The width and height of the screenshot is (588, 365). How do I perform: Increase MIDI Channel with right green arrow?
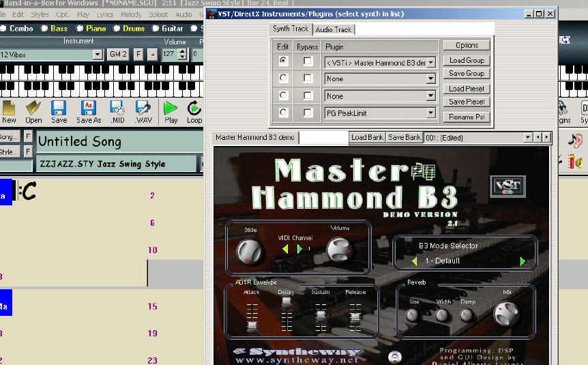point(299,249)
